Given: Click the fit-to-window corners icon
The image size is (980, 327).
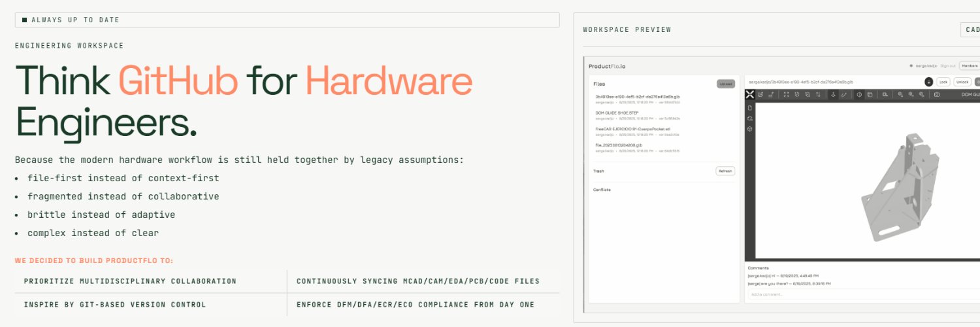Looking at the screenshot, I should 786,94.
